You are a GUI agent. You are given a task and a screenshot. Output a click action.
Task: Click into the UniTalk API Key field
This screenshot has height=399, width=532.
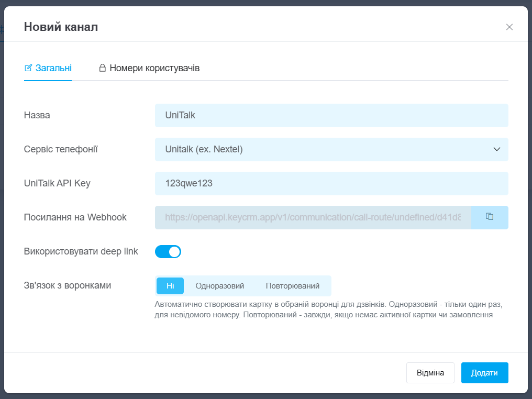pos(331,183)
